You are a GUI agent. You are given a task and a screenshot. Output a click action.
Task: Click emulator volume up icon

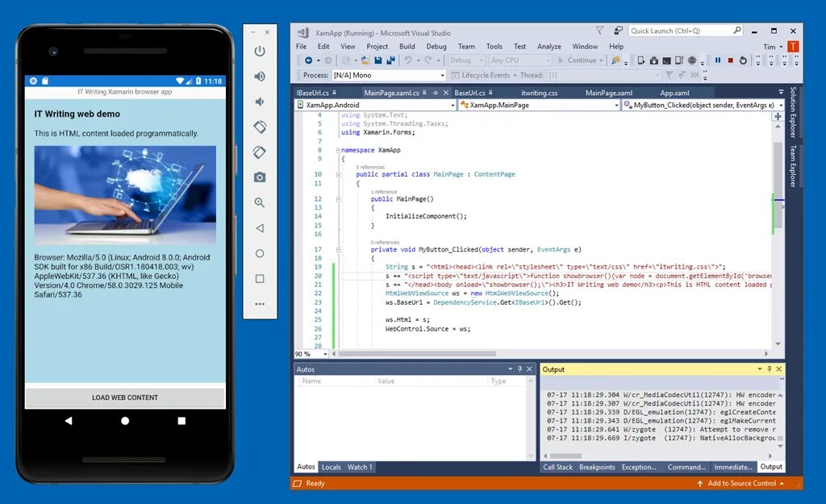pyautogui.click(x=260, y=77)
